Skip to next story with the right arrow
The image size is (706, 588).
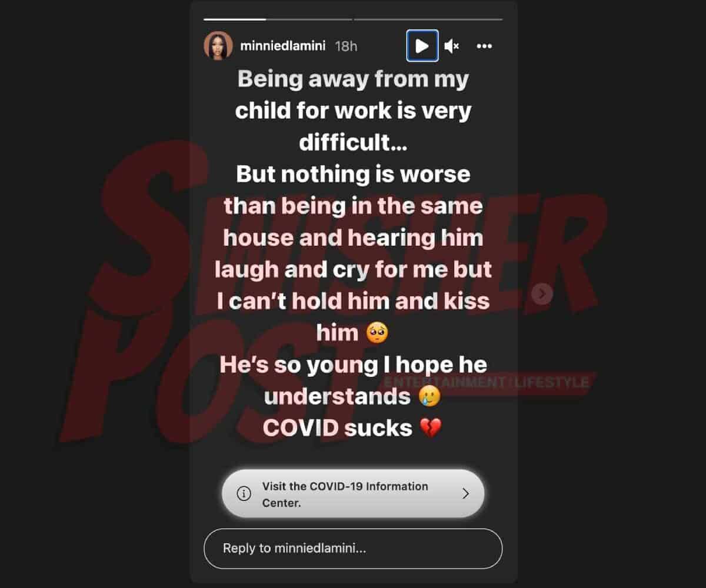point(542,293)
